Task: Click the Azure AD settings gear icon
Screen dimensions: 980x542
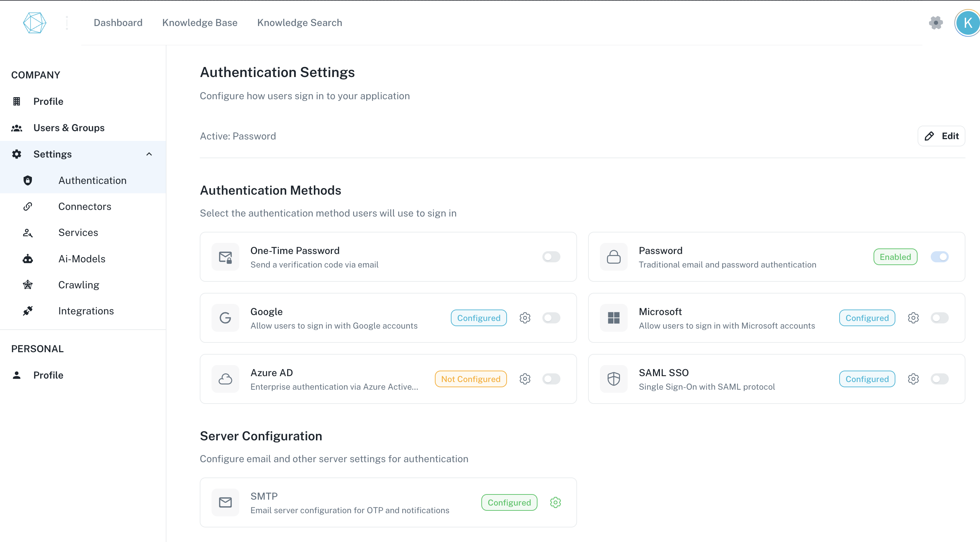Action: 525,379
